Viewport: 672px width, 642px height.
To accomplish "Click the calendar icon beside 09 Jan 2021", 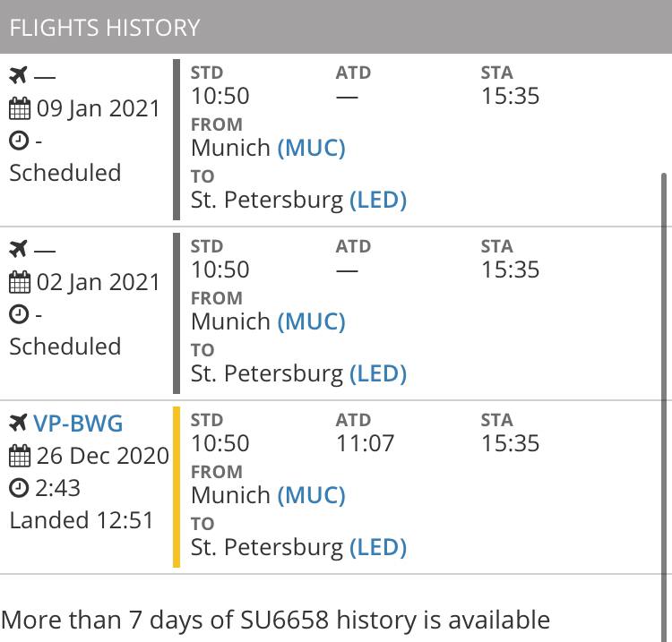I will click(x=20, y=108).
